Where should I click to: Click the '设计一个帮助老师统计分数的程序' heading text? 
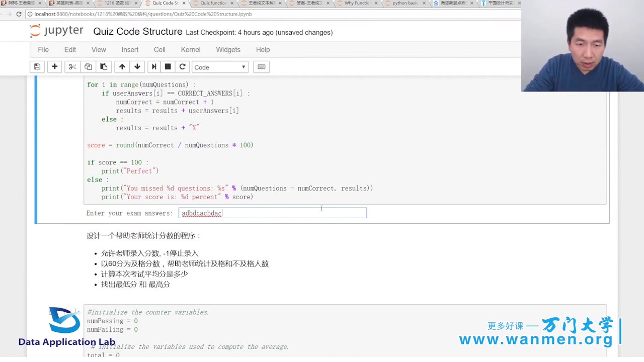pyautogui.click(x=144, y=236)
